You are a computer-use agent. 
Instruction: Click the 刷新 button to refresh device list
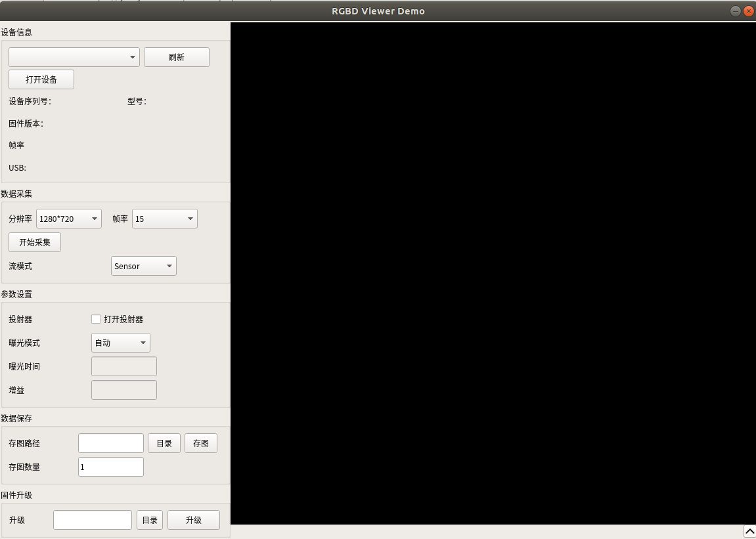(x=176, y=57)
